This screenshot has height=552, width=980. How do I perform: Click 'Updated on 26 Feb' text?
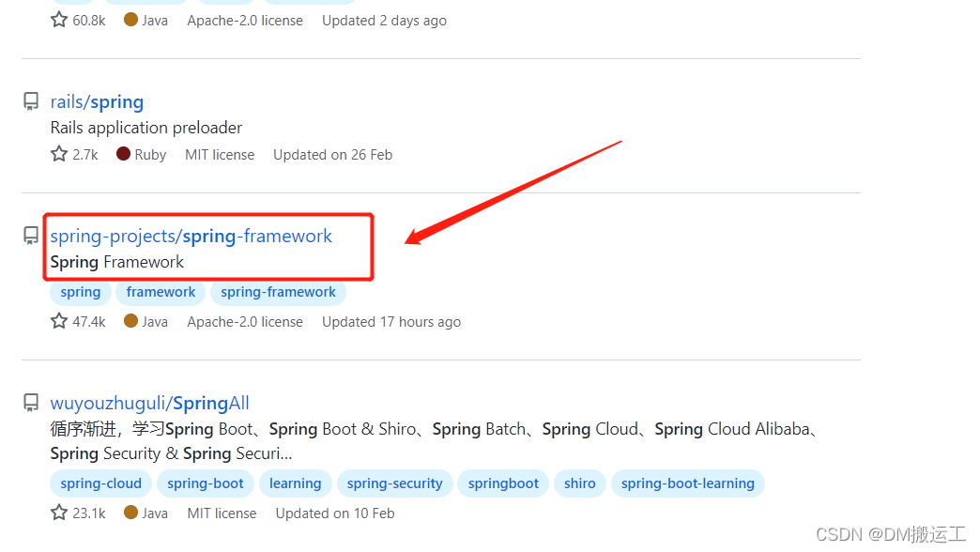point(332,154)
